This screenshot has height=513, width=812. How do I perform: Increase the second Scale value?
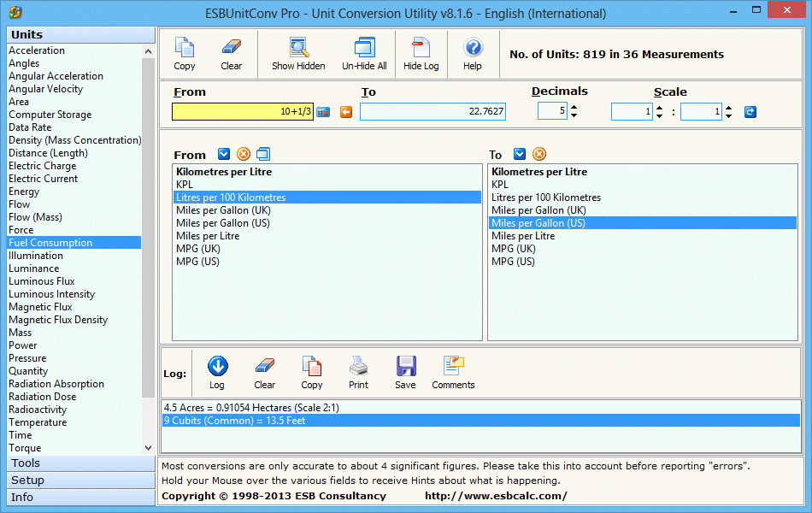pyautogui.click(x=728, y=109)
